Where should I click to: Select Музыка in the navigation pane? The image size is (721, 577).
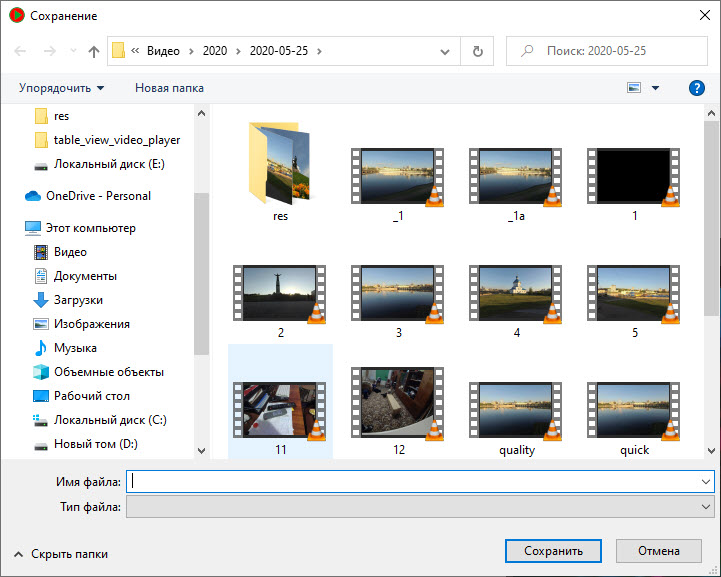75,348
